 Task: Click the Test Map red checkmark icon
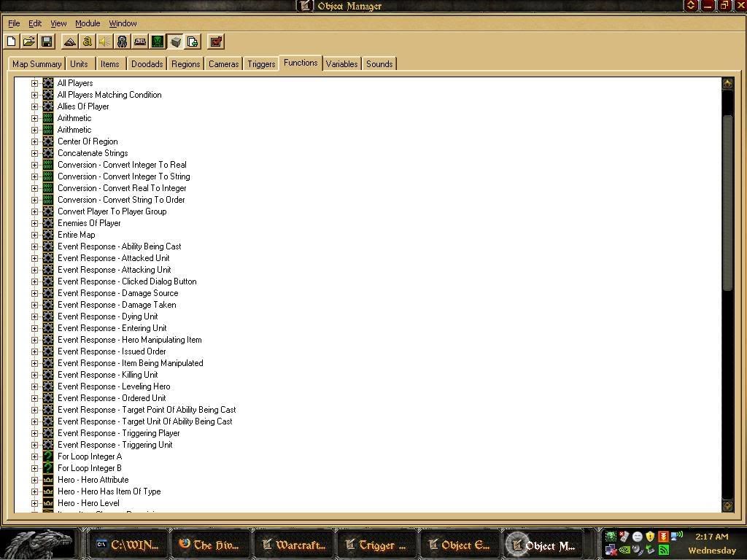[x=216, y=42]
